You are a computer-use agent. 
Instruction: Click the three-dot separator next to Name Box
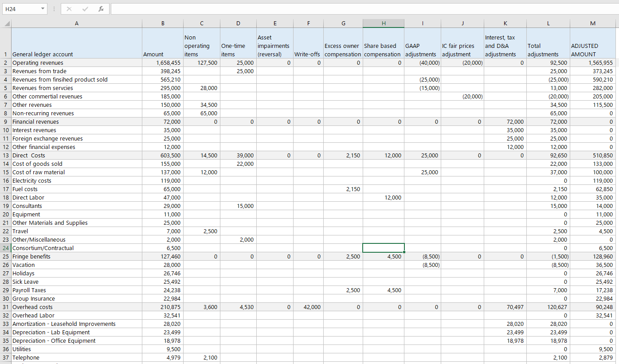pyautogui.click(x=54, y=8)
